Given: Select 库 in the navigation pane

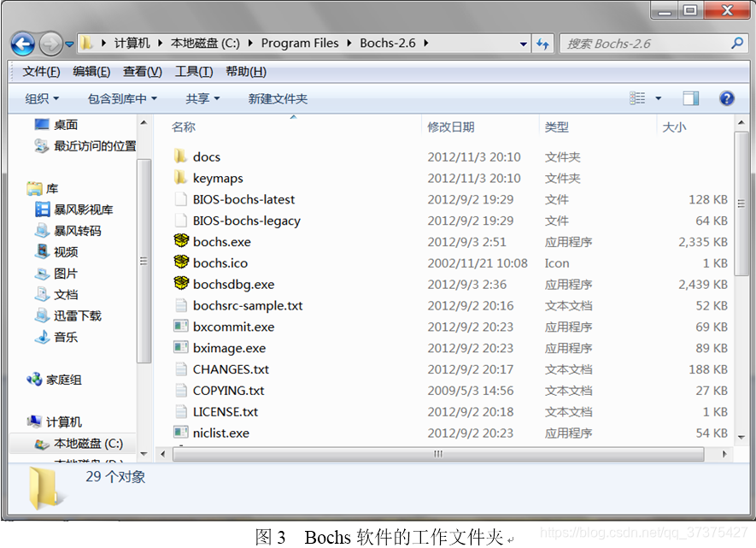Looking at the screenshot, I should coord(43,189).
